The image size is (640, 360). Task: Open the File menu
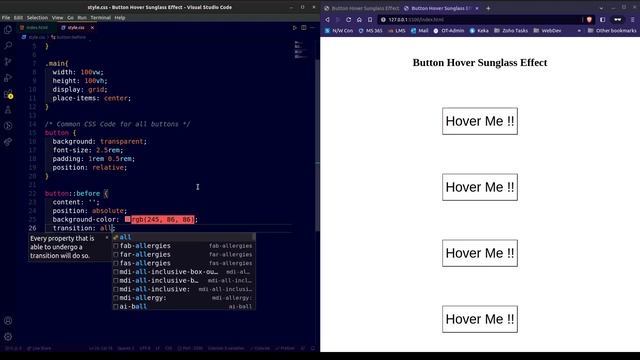(6, 18)
